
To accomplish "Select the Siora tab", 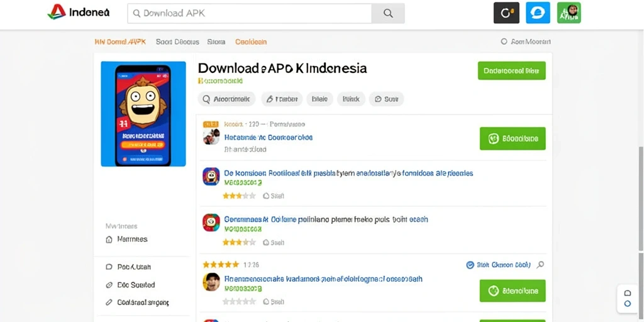I will (216, 42).
